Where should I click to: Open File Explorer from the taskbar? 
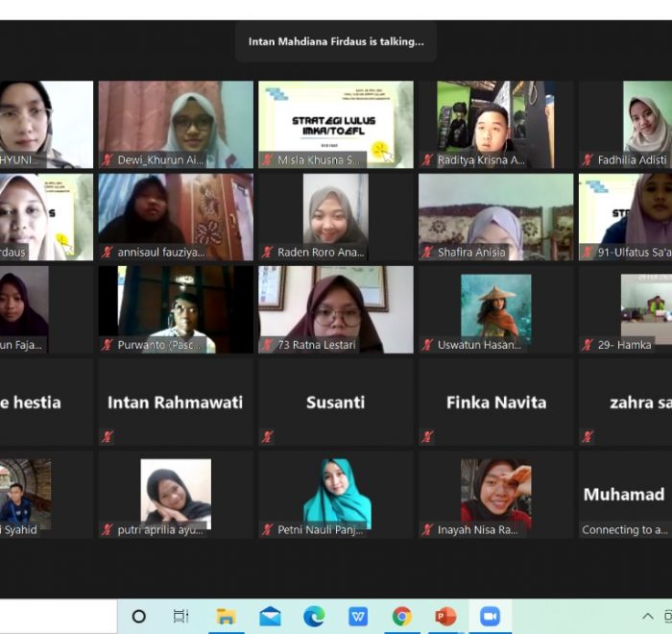click(226, 617)
